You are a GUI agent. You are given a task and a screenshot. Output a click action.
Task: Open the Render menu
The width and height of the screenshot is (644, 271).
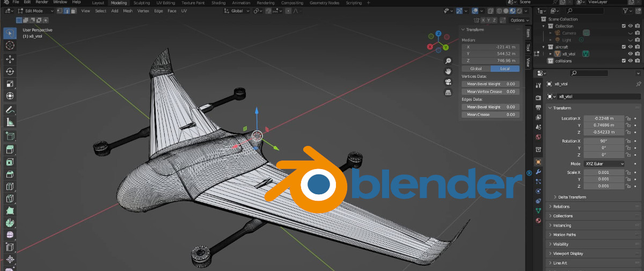click(42, 2)
